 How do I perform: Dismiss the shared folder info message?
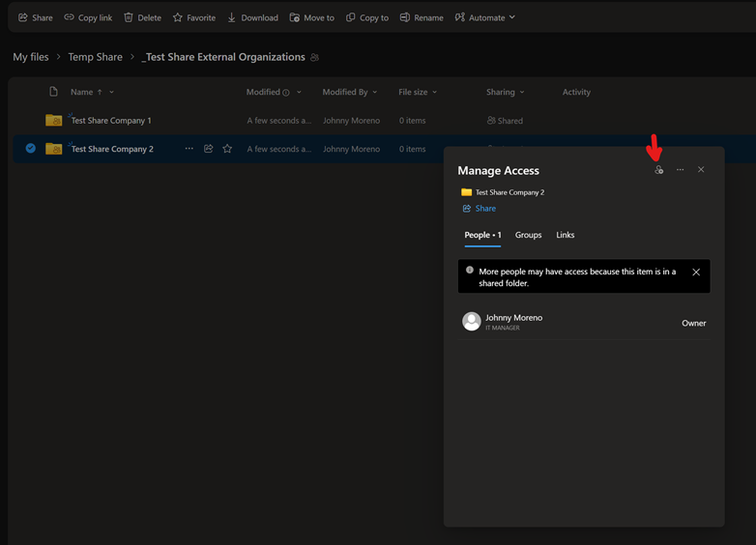[x=696, y=272]
